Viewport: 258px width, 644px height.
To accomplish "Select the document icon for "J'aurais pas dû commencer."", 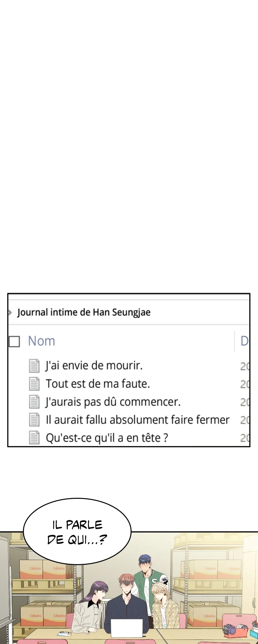I will (34, 402).
